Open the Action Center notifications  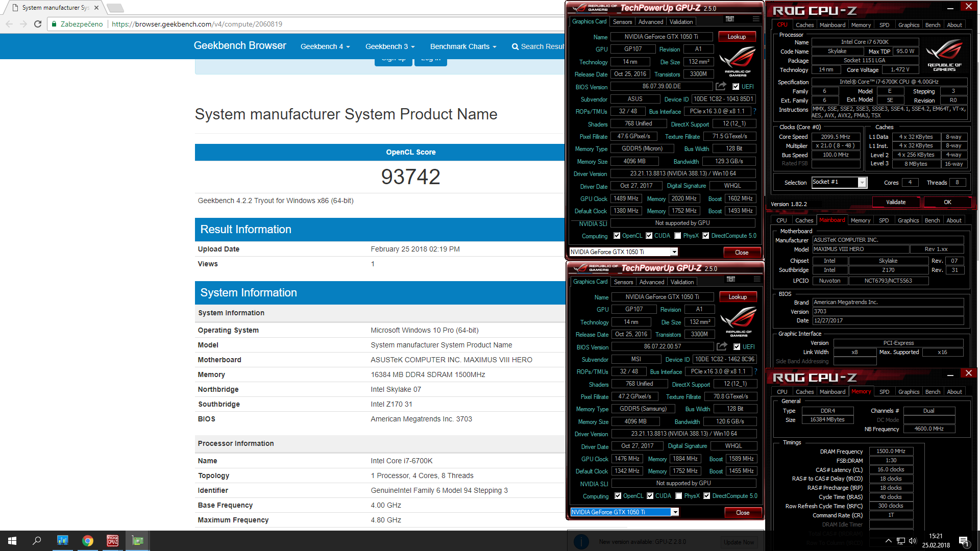964,541
